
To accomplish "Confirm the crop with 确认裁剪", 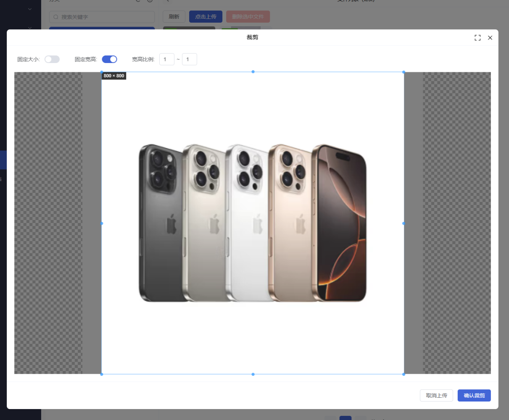I will (474, 396).
